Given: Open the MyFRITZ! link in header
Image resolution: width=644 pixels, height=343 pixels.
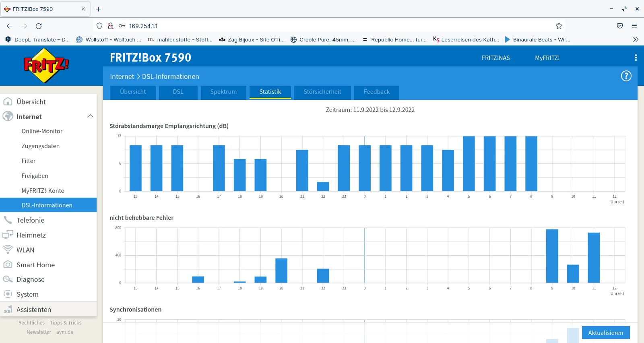Looking at the screenshot, I should [x=547, y=58].
